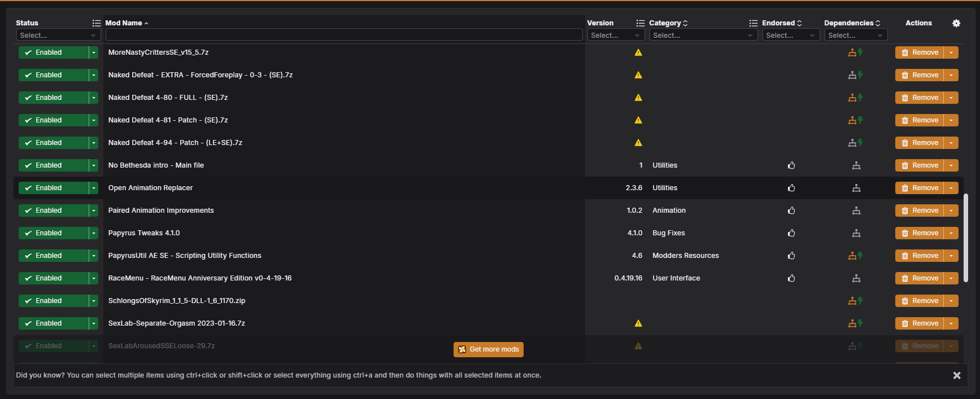Remove SchlongsOfSkyrim mod
The image size is (980, 399).
920,301
